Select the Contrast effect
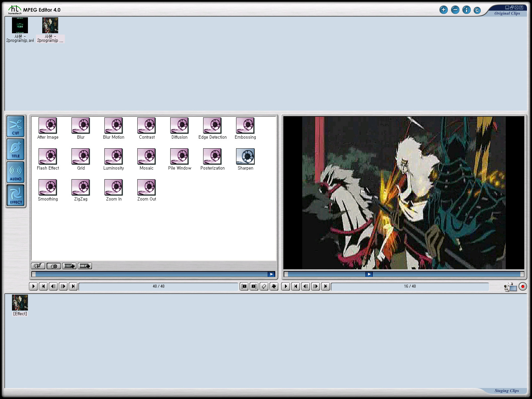The width and height of the screenshot is (532, 399). 147,128
